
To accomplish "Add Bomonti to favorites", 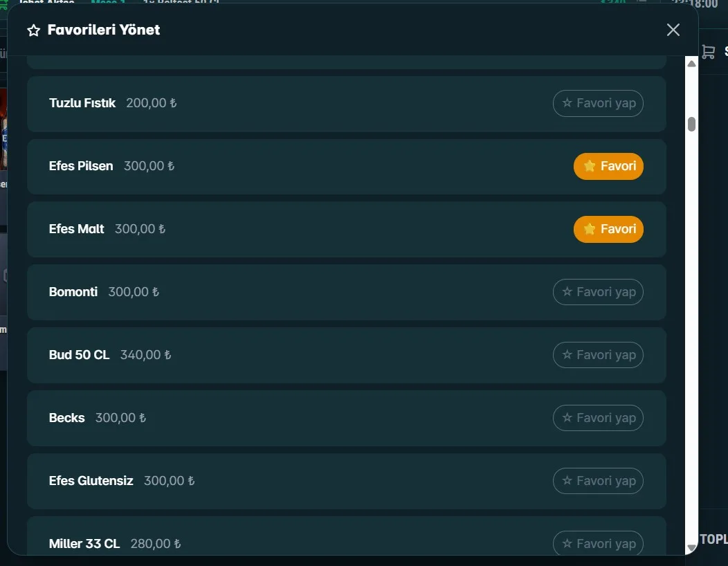I will [597, 292].
